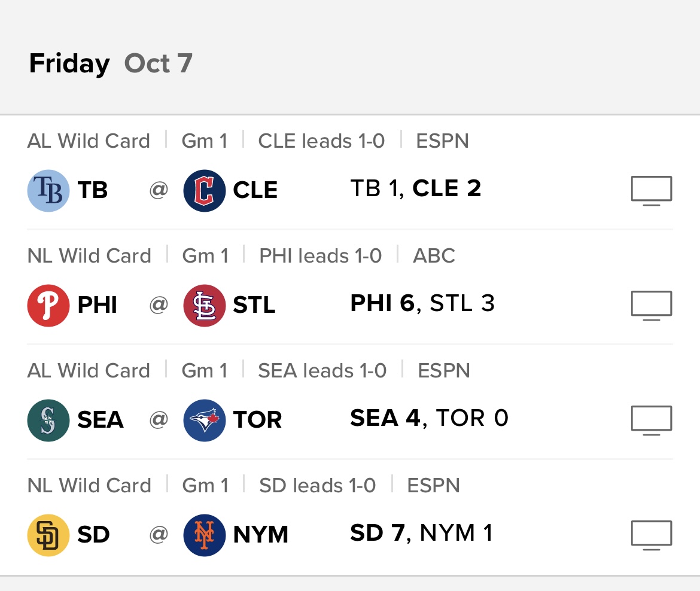Open TV icon for SD at NYM game
700x591 pixels.
click(652, 535)
